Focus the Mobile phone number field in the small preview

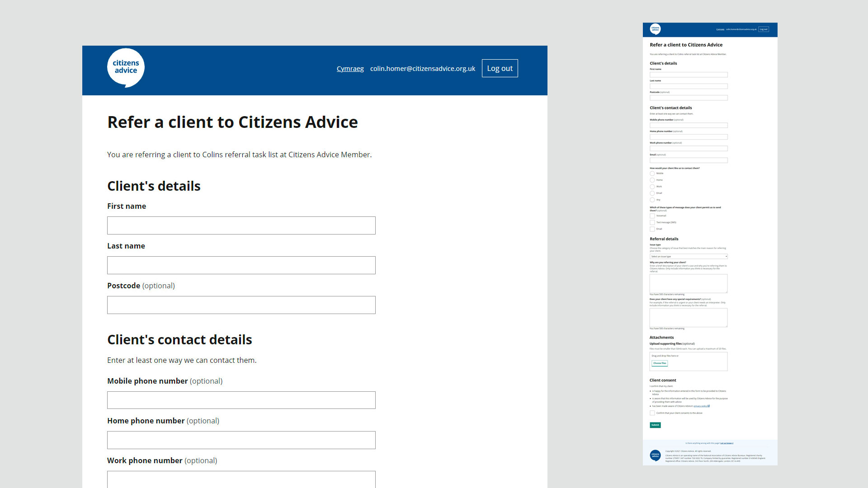click(x=689, y=125)
